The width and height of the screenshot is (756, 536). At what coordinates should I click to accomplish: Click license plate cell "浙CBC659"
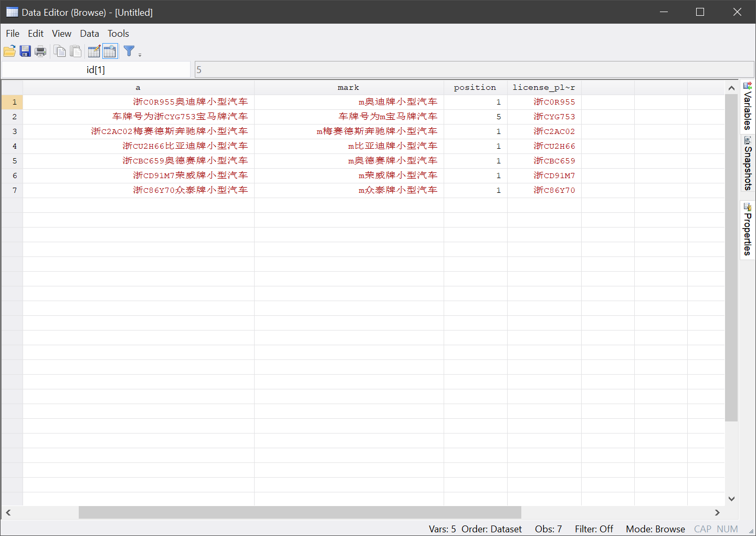[x=544, y=161]
